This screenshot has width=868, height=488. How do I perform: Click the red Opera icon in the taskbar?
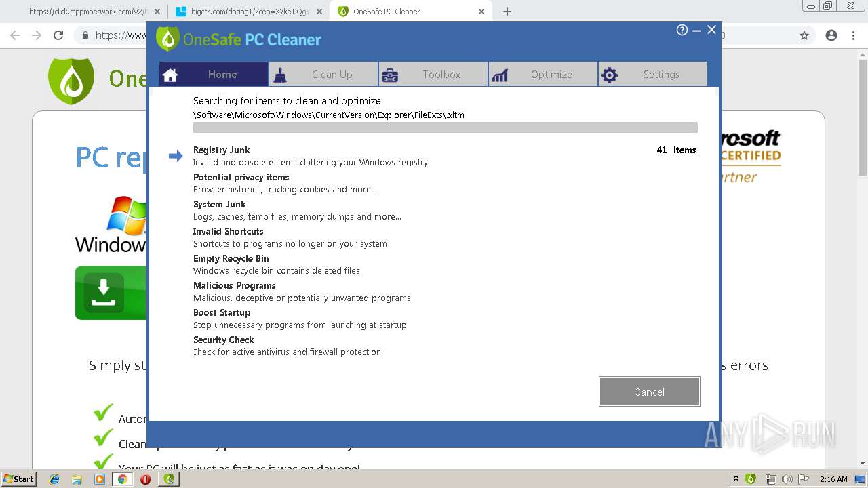pos(145,479)
